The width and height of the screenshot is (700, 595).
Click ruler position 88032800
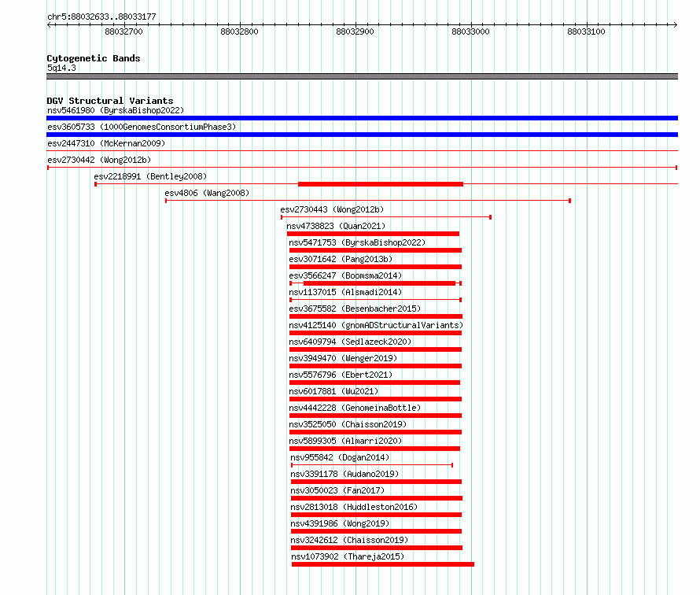239,31
